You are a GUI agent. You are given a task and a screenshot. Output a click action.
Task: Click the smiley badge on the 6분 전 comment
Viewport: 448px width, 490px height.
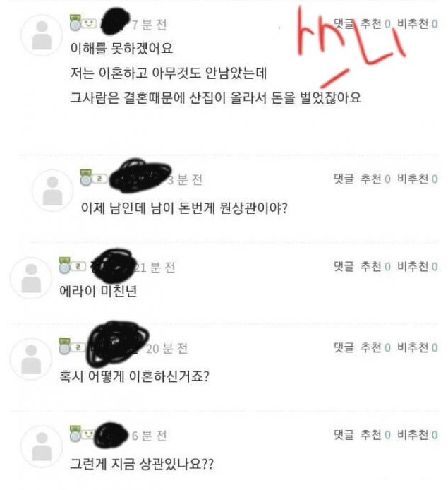pyautogui.click(x=89, y=434)
